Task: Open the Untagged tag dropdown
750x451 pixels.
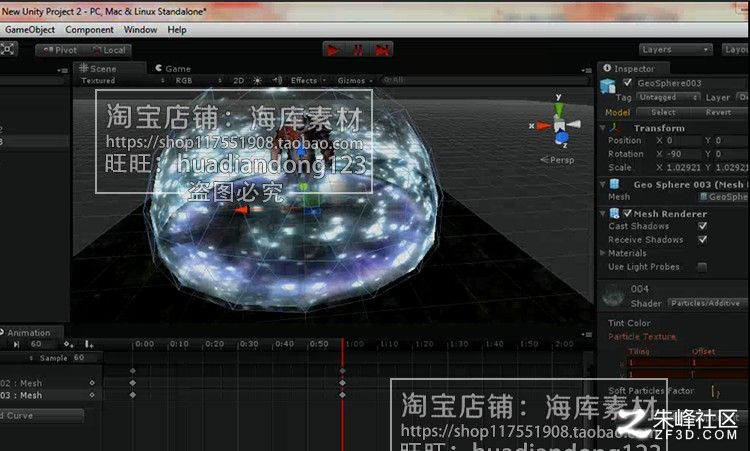Action: (x=668, y=97)
